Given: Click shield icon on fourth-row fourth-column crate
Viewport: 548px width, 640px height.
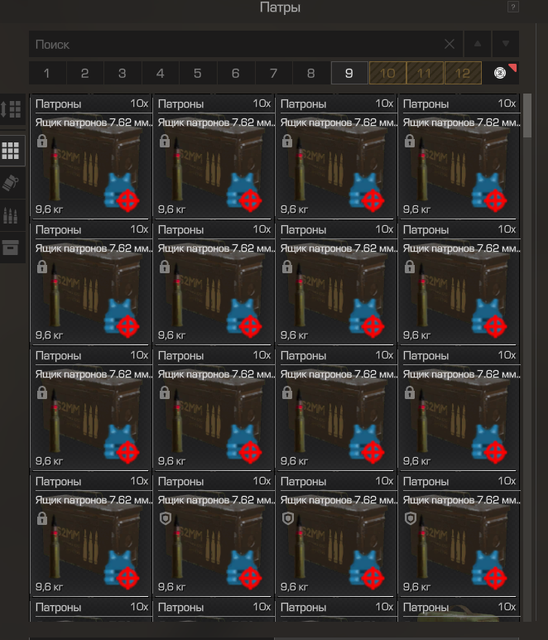Looking at the screenshot, I should [410, 518].
